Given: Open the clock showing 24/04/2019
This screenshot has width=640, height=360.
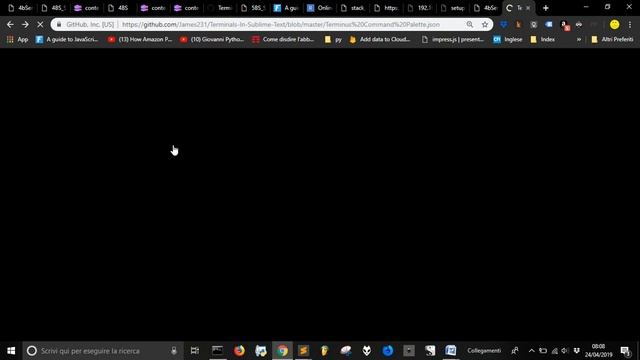Looking at the screenshot, I should pyautogui.click(x=598, y=351).
